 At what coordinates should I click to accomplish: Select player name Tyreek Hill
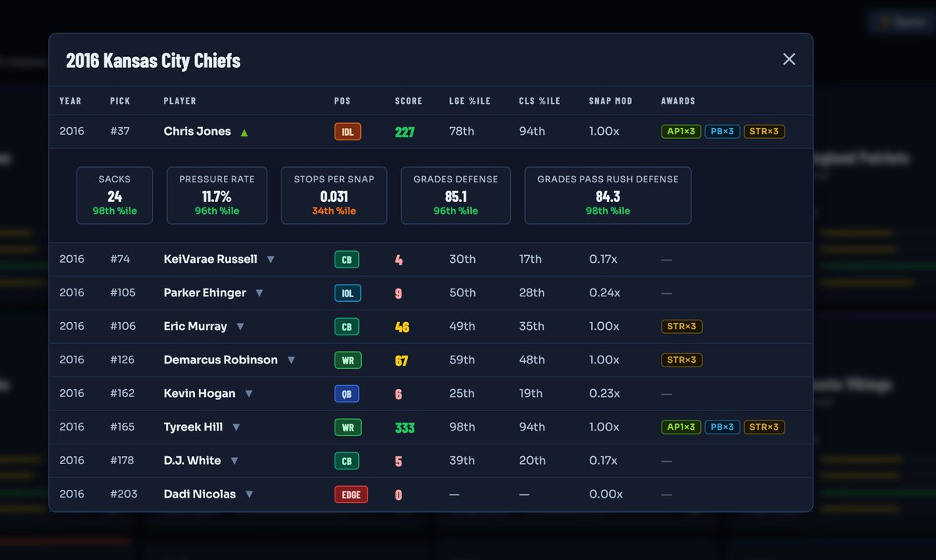[193, 427]
